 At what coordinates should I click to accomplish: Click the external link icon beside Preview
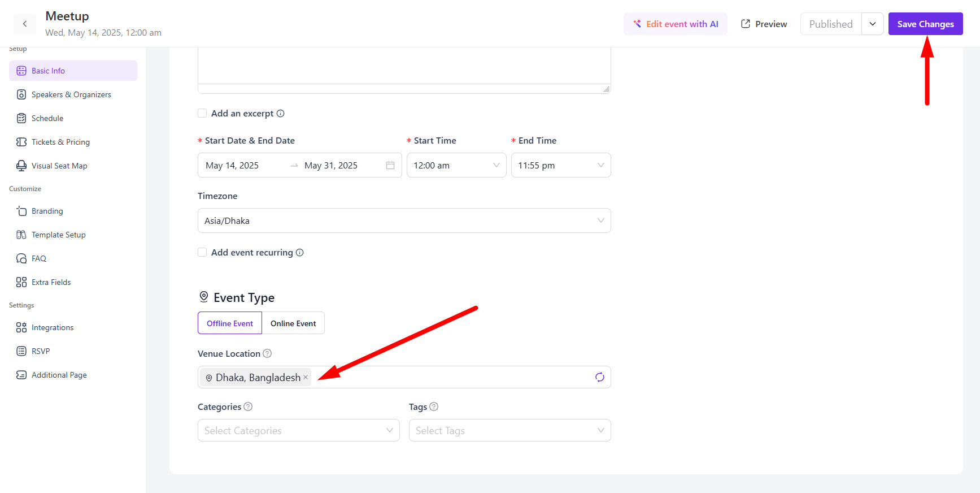pos(746,24)
